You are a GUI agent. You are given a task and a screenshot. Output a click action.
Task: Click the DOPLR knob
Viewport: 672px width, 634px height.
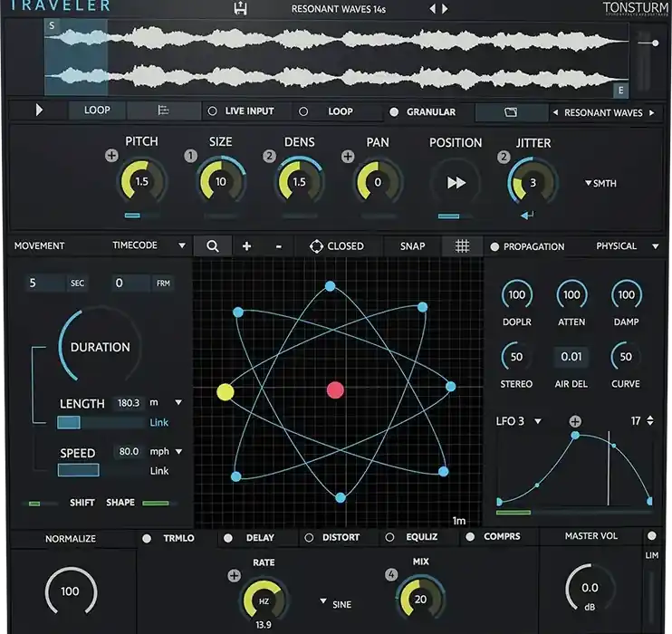(x=517, y=295)
